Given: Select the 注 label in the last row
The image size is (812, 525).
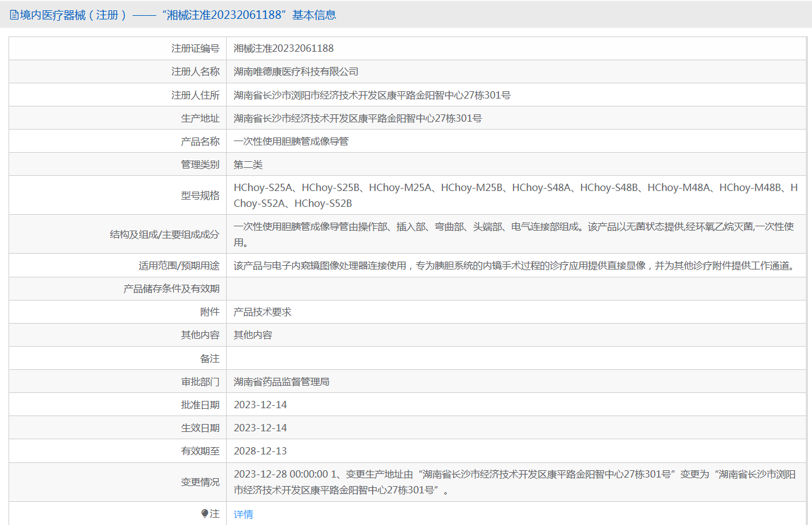Looking at the screenshot, I should click(215, 515).
